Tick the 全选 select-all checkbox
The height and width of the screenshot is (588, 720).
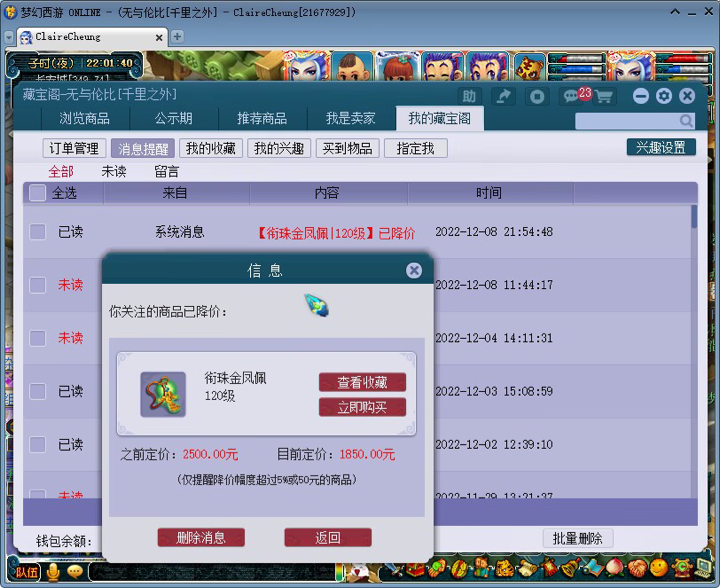pos(37,193)
